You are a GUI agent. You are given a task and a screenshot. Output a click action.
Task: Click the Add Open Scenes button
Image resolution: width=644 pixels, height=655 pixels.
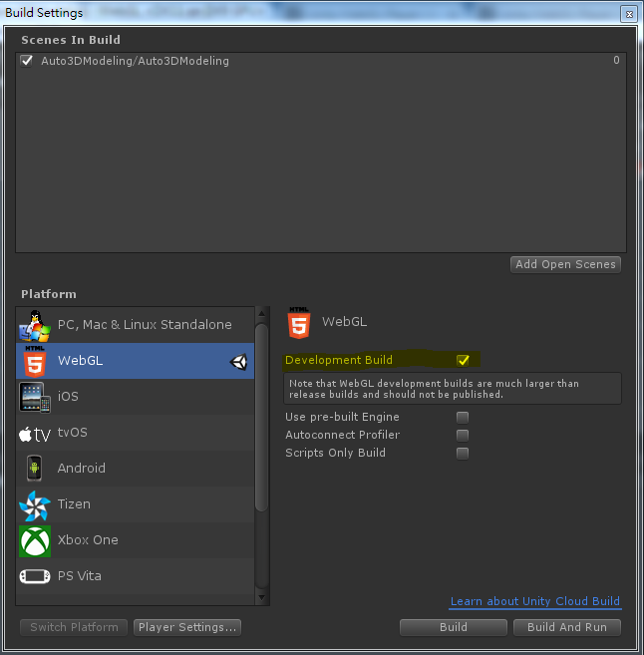[566, 264]
